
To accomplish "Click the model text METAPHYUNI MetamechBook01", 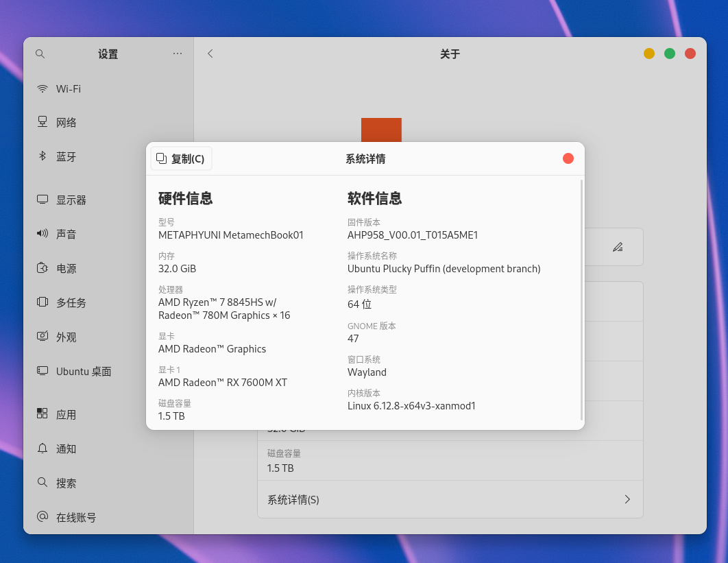I will click(x=231, y=235).
